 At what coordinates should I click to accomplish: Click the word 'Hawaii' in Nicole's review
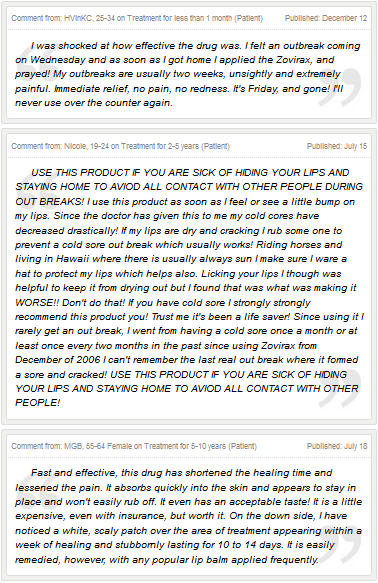coord(72,259)
